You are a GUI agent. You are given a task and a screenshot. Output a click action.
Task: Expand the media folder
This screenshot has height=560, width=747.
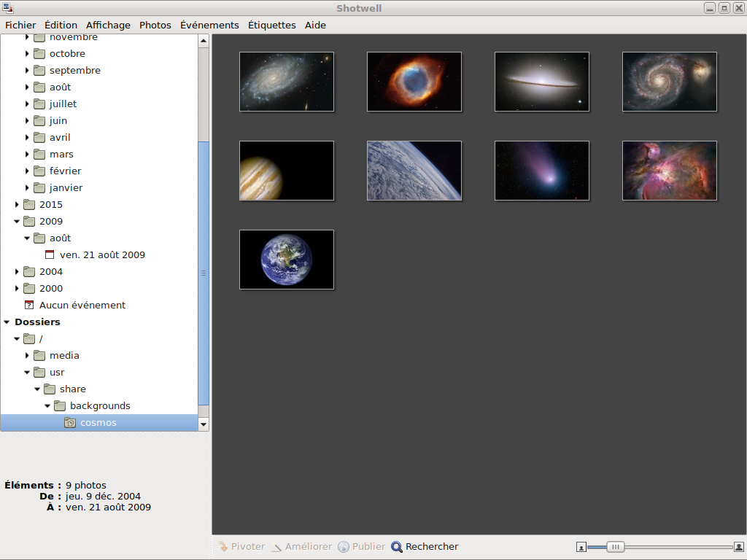(x=27, y=356)
